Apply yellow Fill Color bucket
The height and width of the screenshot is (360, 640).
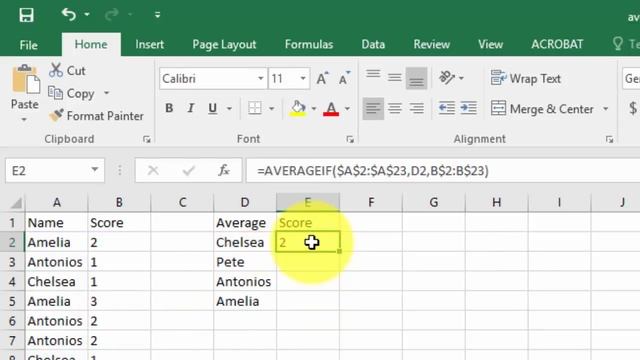pos(298,109)
